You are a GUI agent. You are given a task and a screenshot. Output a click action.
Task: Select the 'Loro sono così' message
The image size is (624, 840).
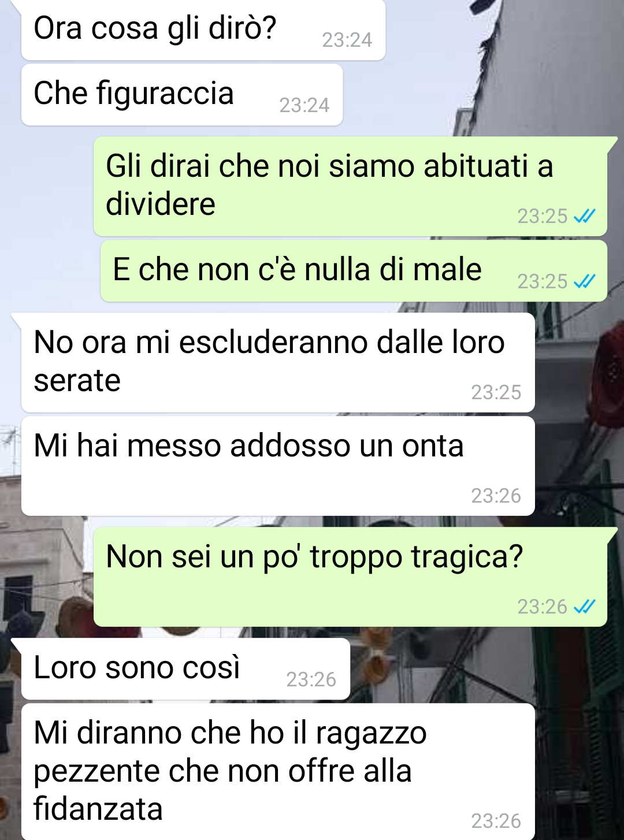click(185, 669)
